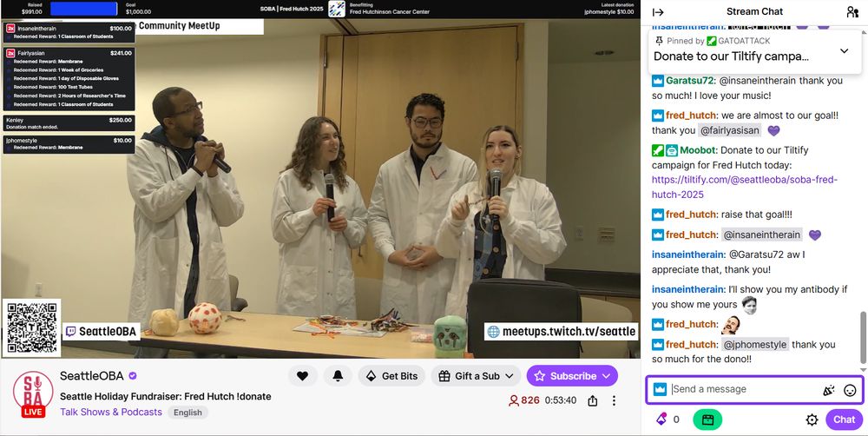
Task: Click the English language tag
Action: 187,413
